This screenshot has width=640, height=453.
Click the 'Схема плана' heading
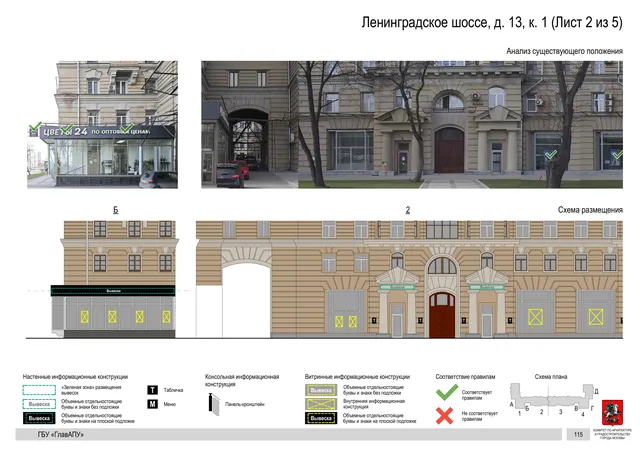point(551,377)
